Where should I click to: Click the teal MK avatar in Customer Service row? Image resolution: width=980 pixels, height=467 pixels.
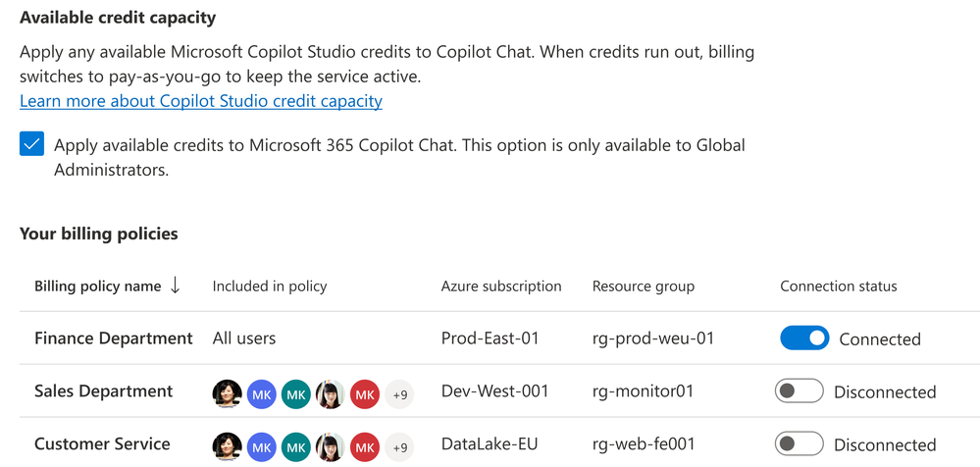[x=296, y=446]
